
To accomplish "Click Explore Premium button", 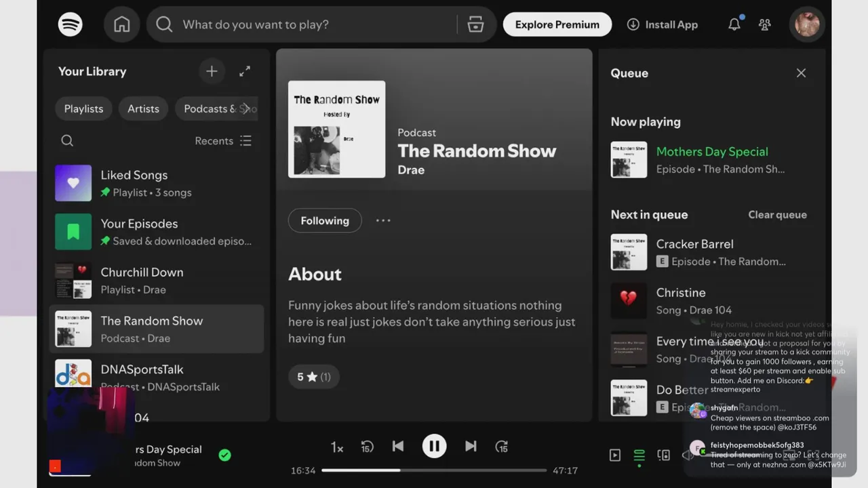I will click(557, 24).
